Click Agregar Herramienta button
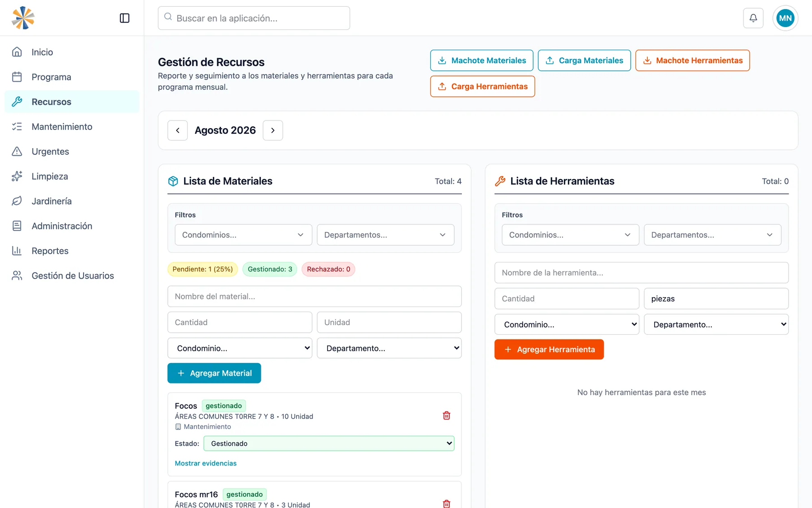This screenshot has height=508, width=812. (549, 350)
